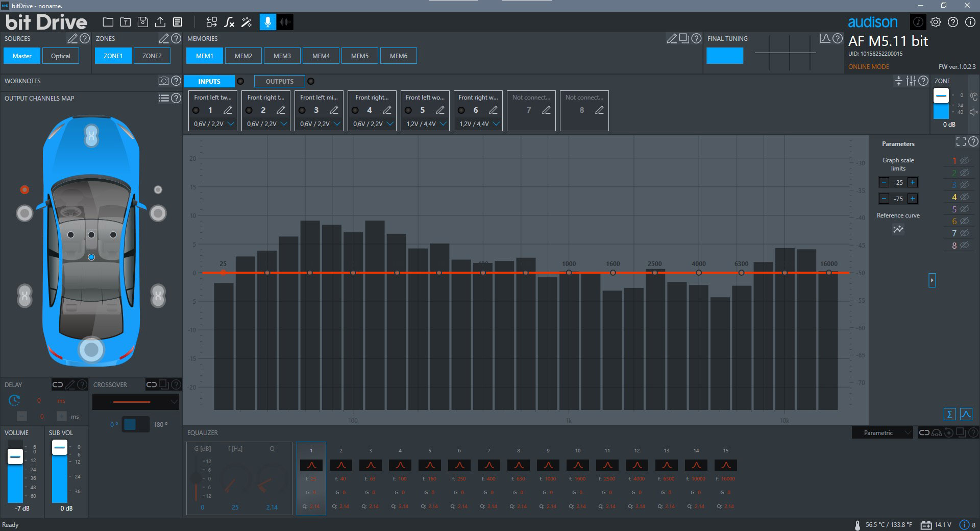Click the VOLUME slider handle
The image size is (980, 531).
15,456
